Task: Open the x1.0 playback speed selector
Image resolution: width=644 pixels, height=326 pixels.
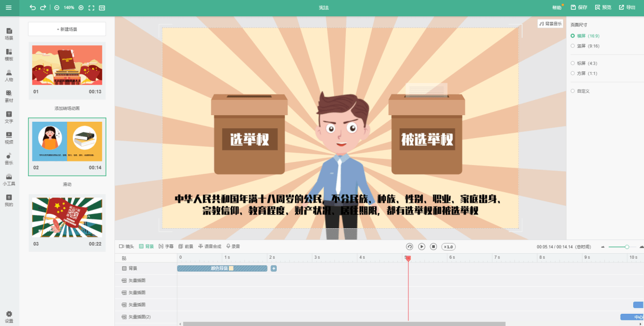Action: pos(448,247)
